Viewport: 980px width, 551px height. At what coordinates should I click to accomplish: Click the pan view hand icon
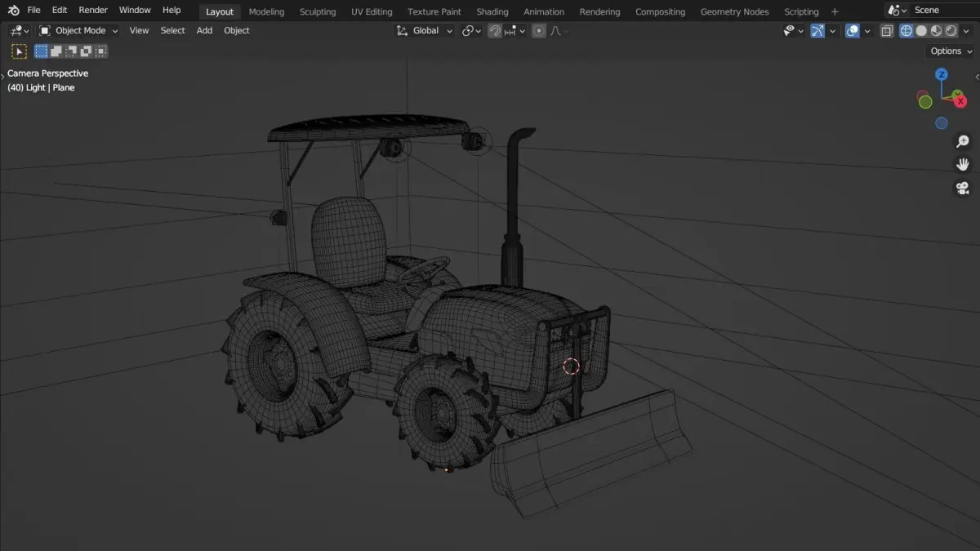(x=963, y=165)
